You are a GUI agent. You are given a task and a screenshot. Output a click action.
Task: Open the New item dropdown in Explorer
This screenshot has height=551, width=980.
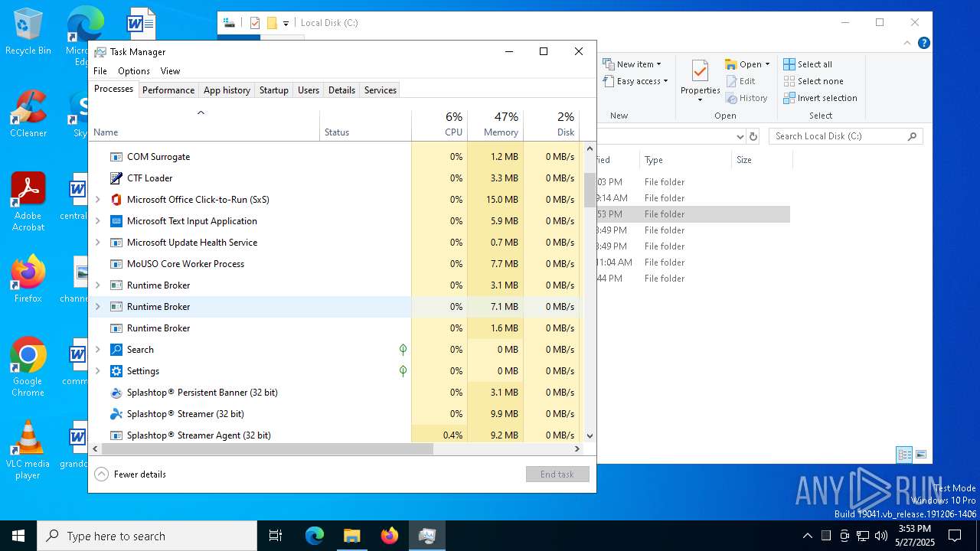click(632, 64)
